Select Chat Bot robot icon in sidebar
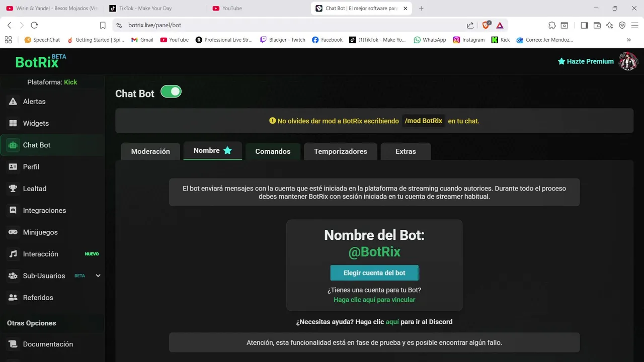 (13, 145)
